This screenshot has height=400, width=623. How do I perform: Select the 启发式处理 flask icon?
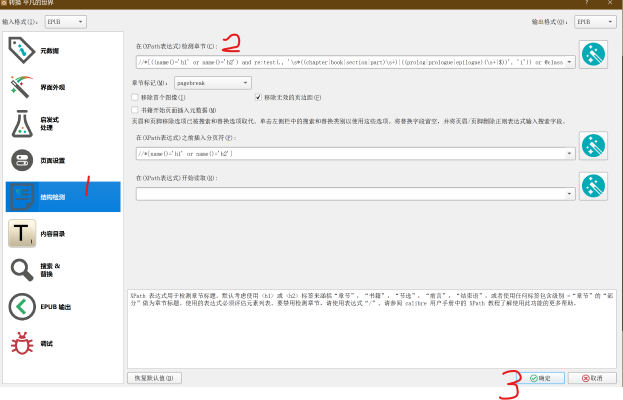click(22, 124)
